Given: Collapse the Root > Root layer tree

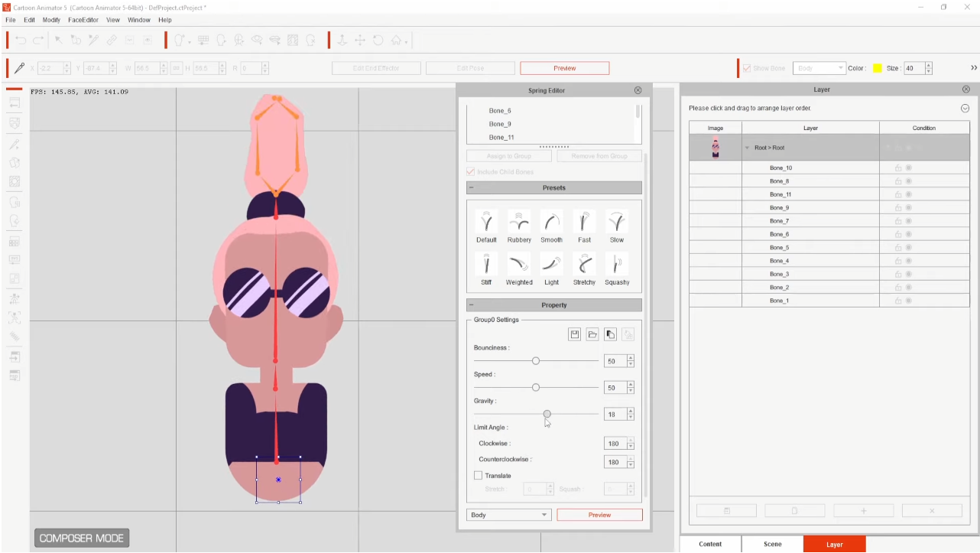Looking at the screenshot, I should 747,148.
